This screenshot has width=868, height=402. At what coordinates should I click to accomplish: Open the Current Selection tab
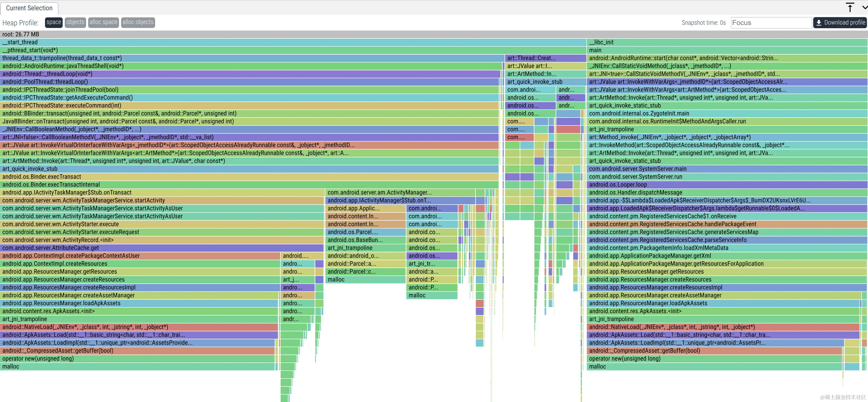pos(29,8)
